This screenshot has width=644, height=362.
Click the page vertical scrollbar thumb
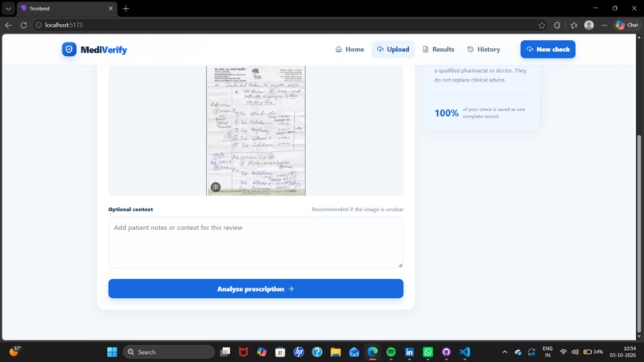pyautogui.click(x=638, y=234)
